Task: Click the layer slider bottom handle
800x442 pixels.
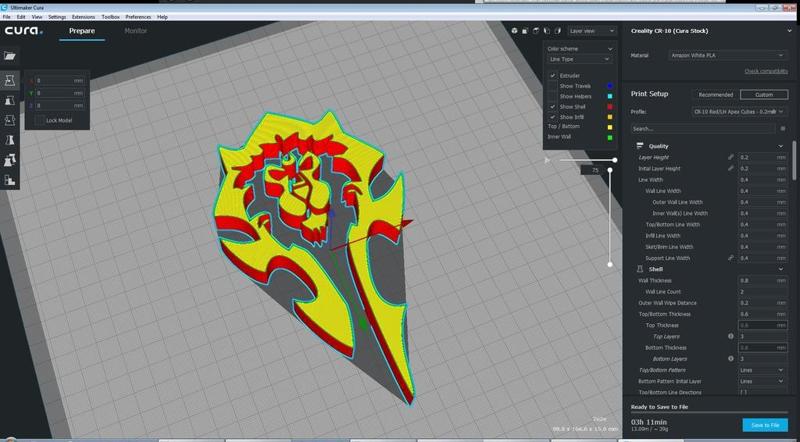Action: pyautogui.click(x=610, y=264)
